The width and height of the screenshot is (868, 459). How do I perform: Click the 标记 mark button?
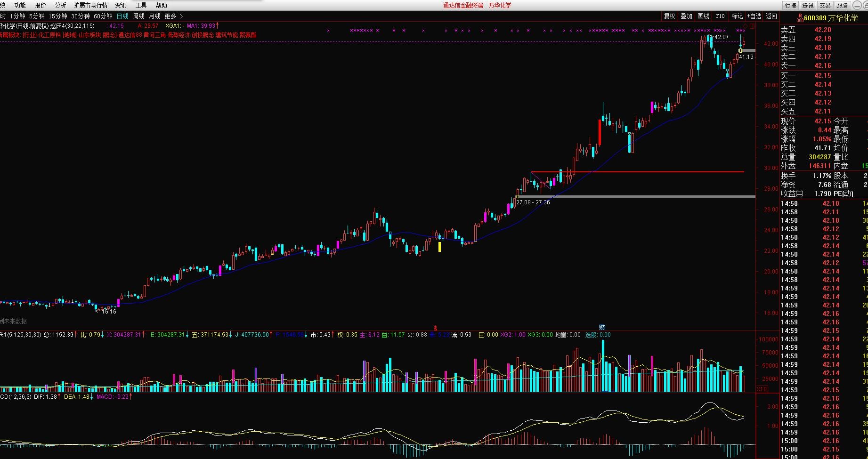click(737, 16)
